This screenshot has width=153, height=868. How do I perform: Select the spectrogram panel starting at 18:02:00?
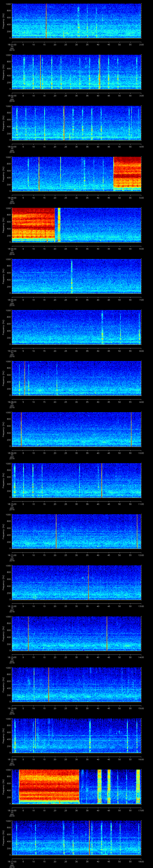[x=76, y=72]
